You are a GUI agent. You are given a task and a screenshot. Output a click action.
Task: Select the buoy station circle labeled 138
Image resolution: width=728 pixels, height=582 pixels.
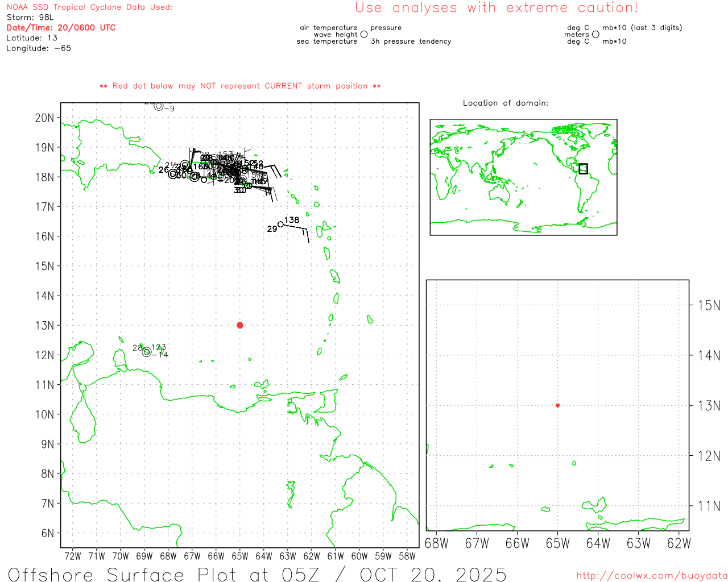click(x=280, y=225)
